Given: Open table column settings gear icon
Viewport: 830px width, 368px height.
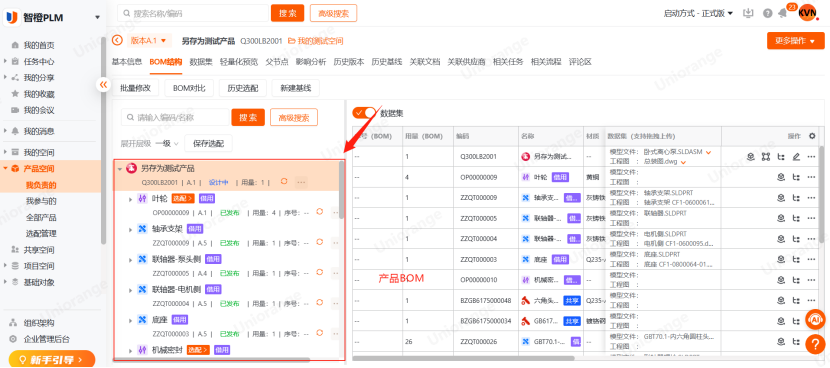Looking at the screenshot, I should (813, 136).
